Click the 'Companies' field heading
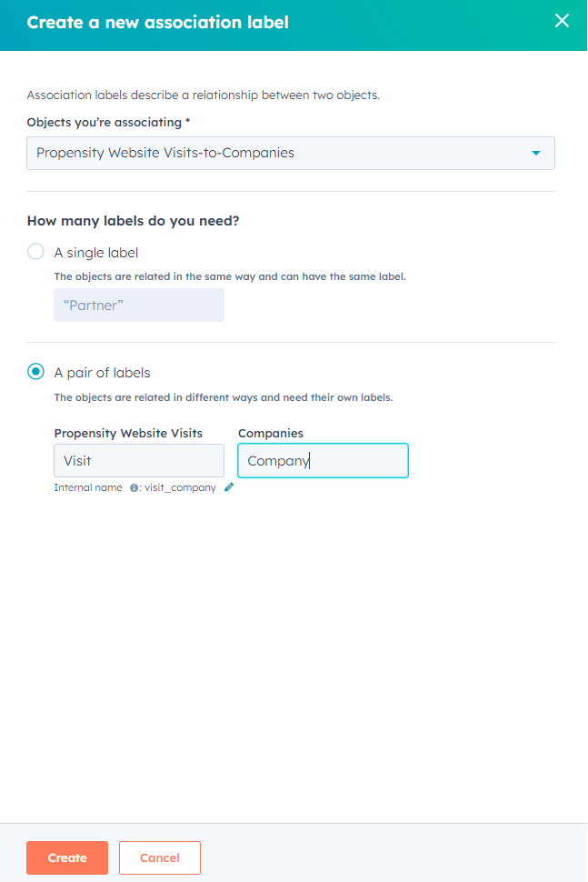This screenshot has width=588, height=882. (x=271, y=433)
